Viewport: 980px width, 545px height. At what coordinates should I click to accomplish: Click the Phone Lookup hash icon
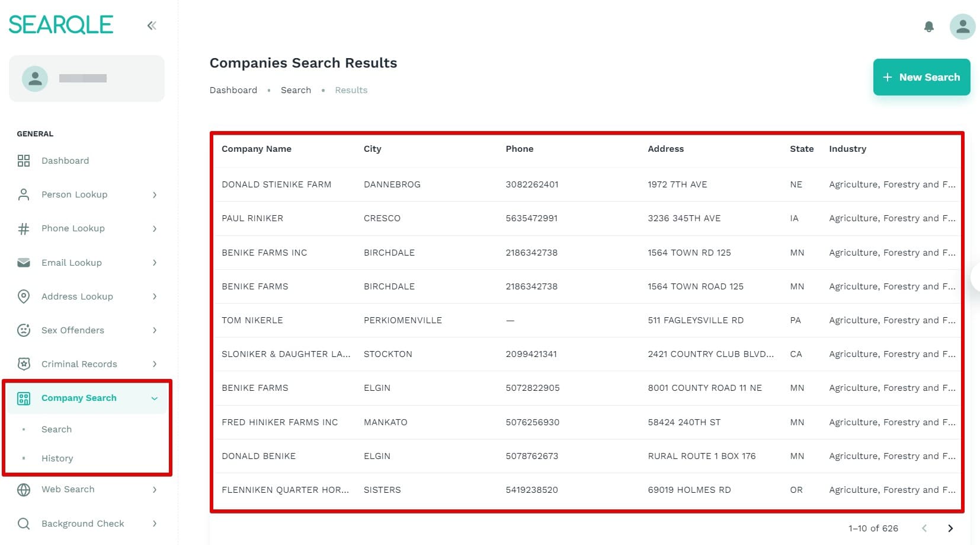click(x=24, y=228)
